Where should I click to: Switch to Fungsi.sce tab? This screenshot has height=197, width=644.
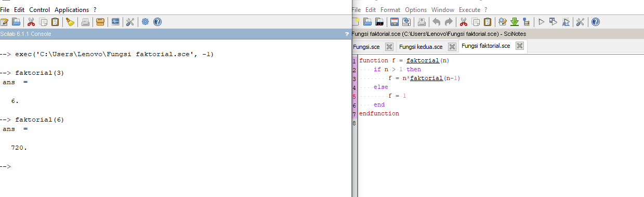coord(366,46)
